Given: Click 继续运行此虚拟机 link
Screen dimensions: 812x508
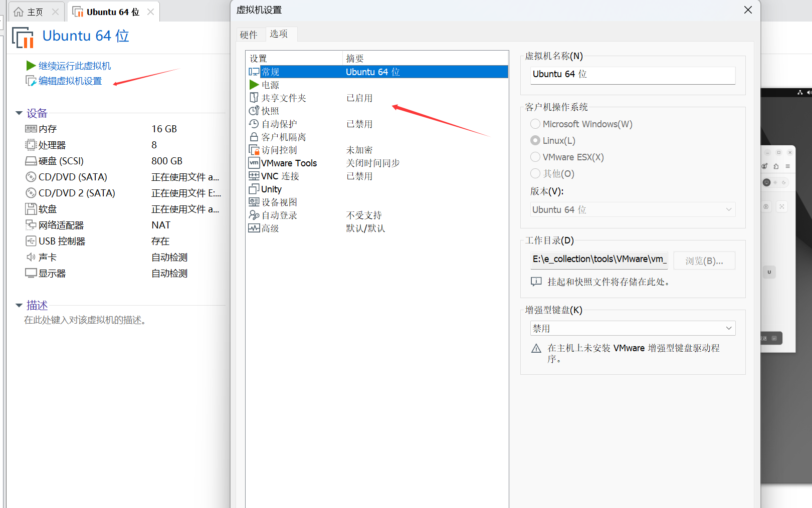Looking at the screenshot, I should click(75, 66).
